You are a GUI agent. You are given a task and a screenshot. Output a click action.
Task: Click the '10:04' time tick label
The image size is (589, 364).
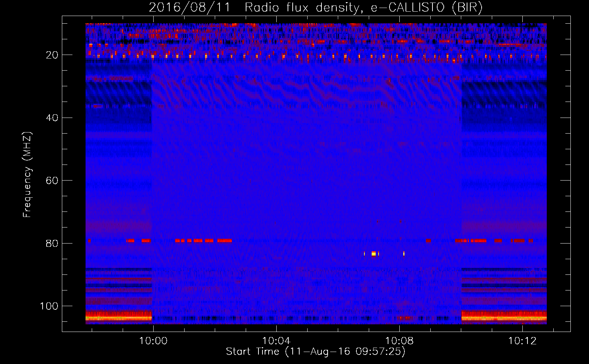point(276,341)
